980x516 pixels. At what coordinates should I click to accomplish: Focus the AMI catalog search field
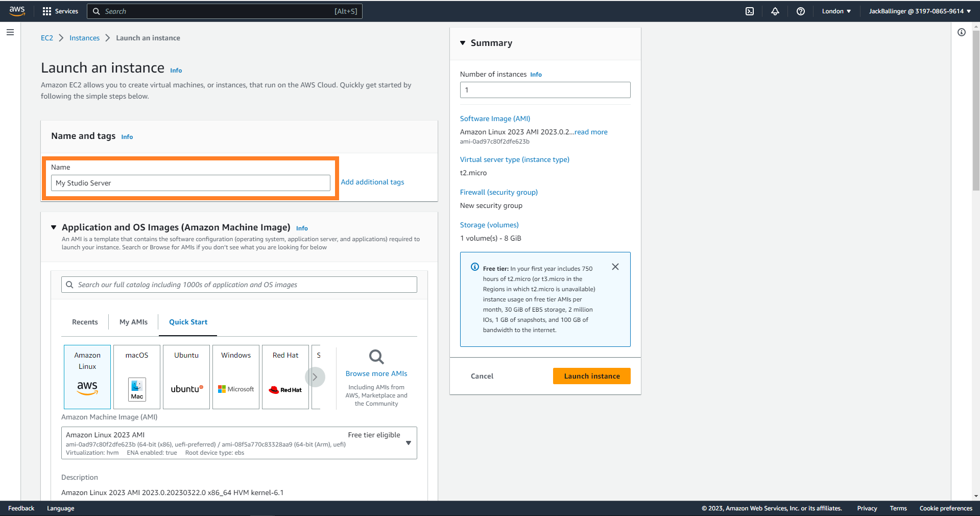point(239,285)
